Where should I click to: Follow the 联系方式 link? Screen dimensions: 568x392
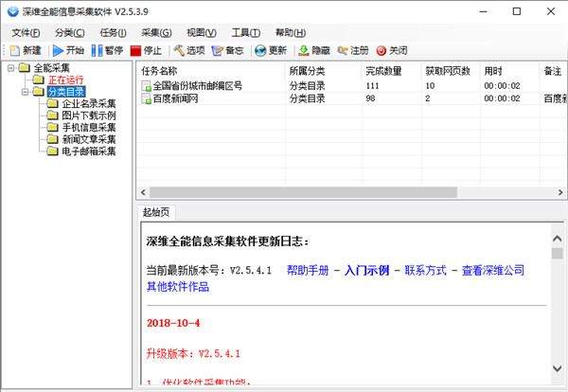[426, 270]
